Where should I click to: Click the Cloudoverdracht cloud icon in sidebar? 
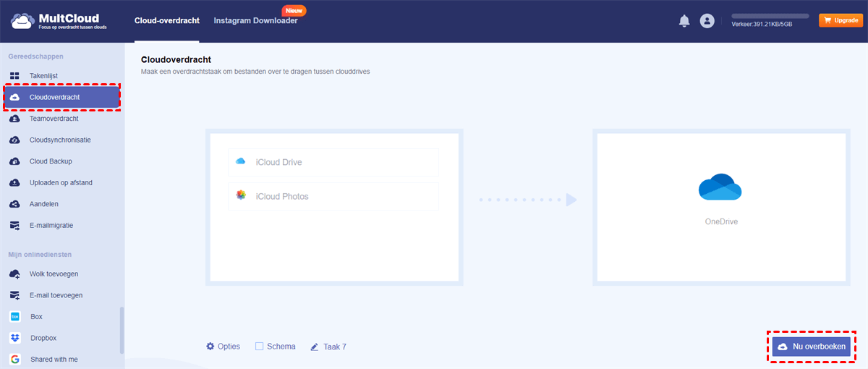tap(14, 97)
